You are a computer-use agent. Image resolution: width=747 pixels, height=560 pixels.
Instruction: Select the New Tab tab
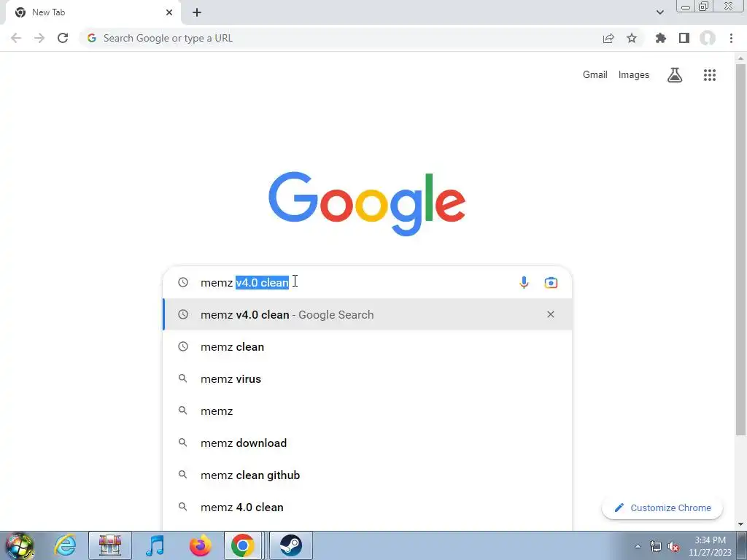point(93,12)
